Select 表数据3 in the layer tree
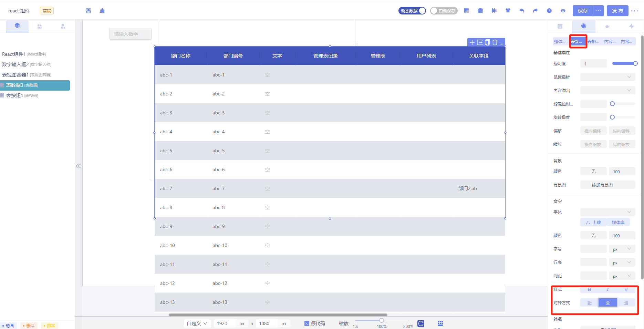The width and height of the screenshot is (644, 329). [x=35, y=85]
